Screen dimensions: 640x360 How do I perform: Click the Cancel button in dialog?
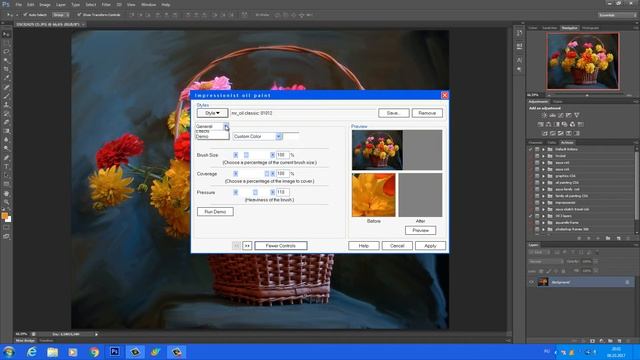(x=397, y=246)
